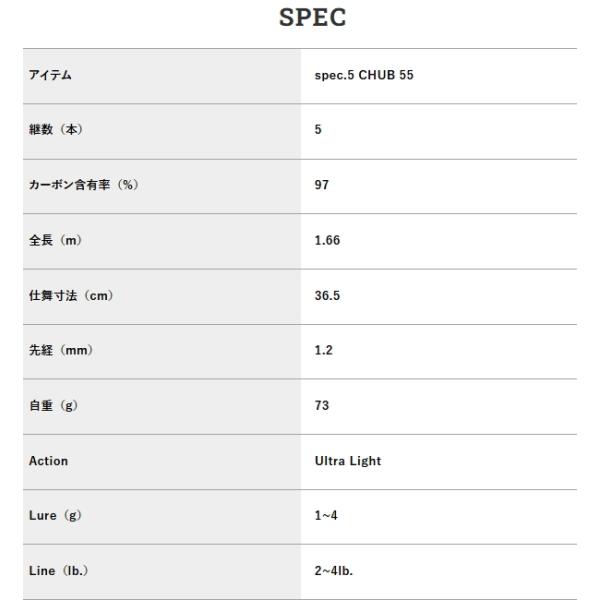This screenshot has height=600, width=600.
Task: Click the carbon content value 97
Action: point(321,185)
